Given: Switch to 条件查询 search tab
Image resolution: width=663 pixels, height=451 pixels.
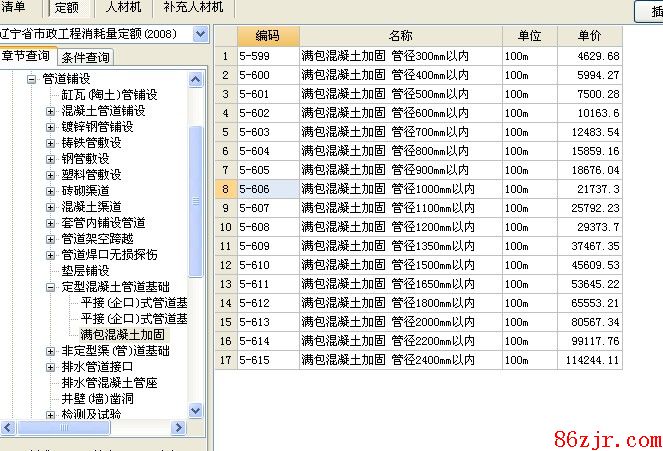Looking at the screenshot, I should [85, 57].
